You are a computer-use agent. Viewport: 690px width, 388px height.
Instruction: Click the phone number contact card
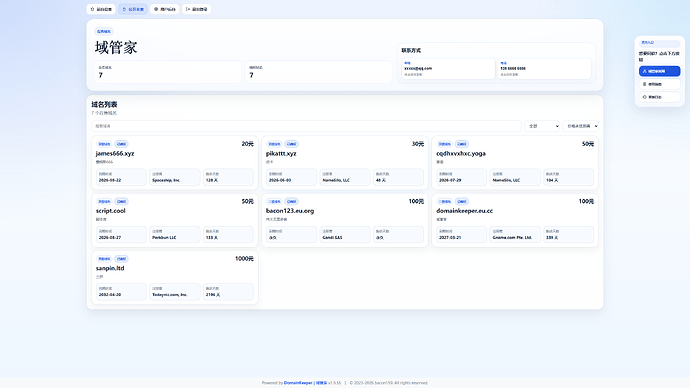[544, 69]
